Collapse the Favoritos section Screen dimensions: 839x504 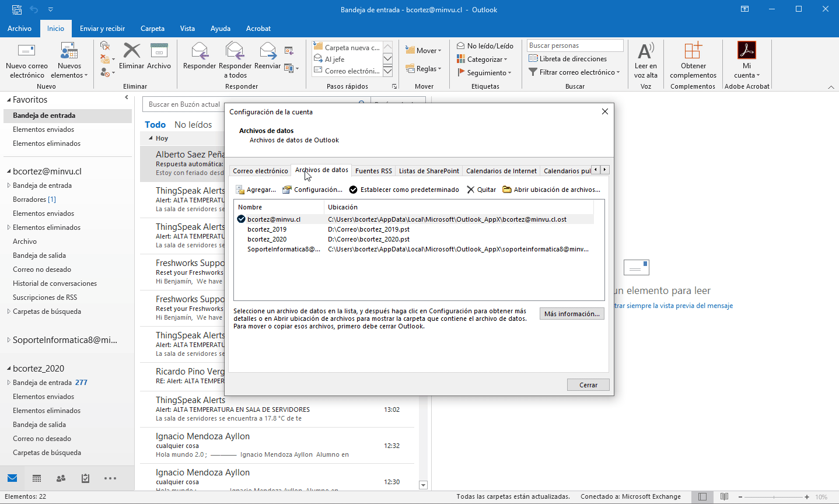tap(9, 100)
